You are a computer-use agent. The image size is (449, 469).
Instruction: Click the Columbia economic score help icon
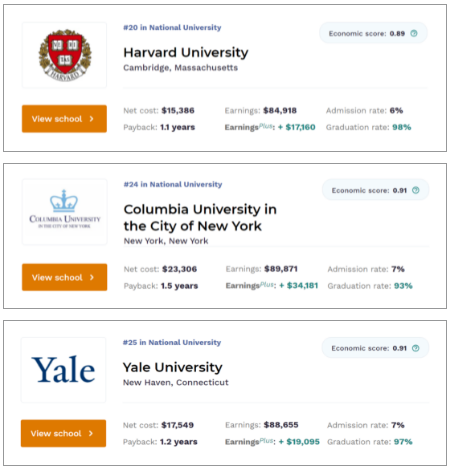[x=415, y=190]
